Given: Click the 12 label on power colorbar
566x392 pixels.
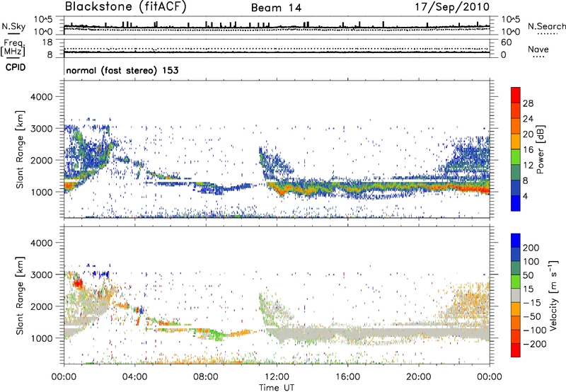Looking at the screenshot, I should click(528, 166).
